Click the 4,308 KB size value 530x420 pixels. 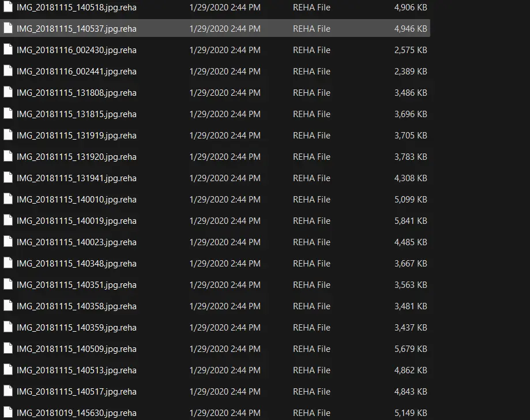(411, 178)
